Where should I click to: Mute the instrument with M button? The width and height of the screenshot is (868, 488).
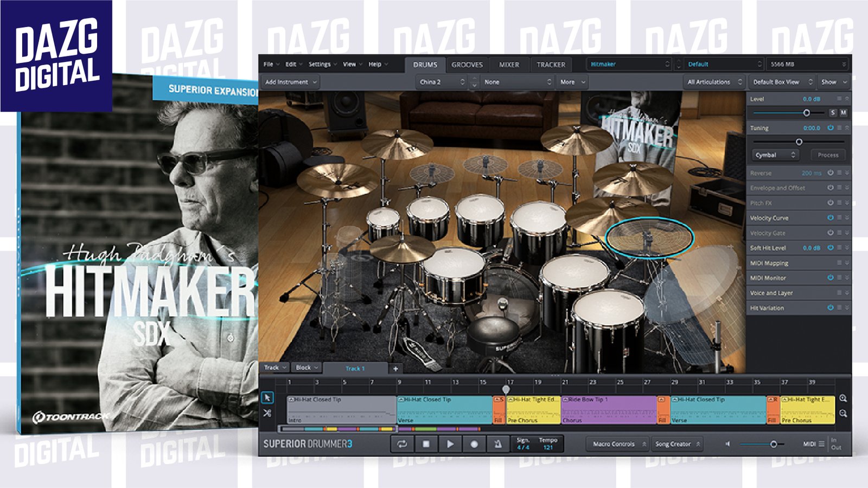click(843, 113)
